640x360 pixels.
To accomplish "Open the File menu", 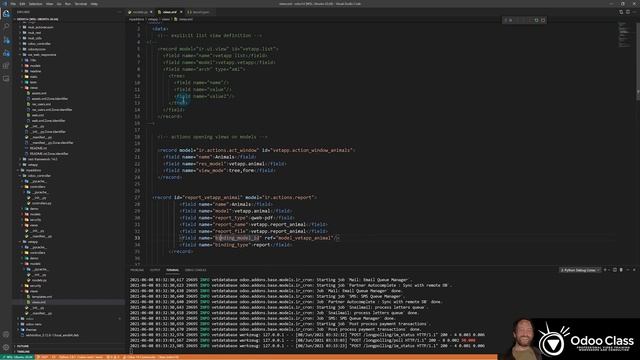I will (x=13, y=4).
